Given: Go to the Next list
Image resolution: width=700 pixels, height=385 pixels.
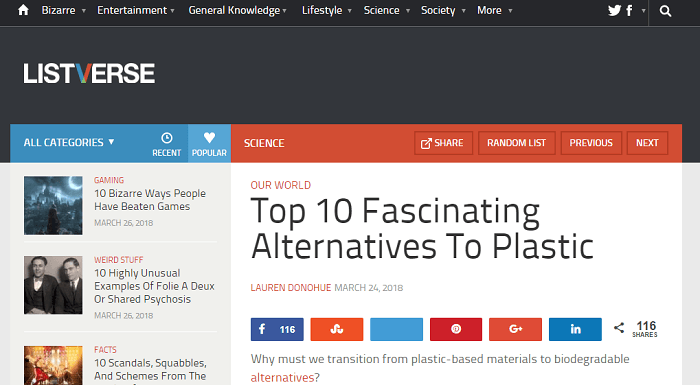Looking at the screenshot, I should point(647,143).
